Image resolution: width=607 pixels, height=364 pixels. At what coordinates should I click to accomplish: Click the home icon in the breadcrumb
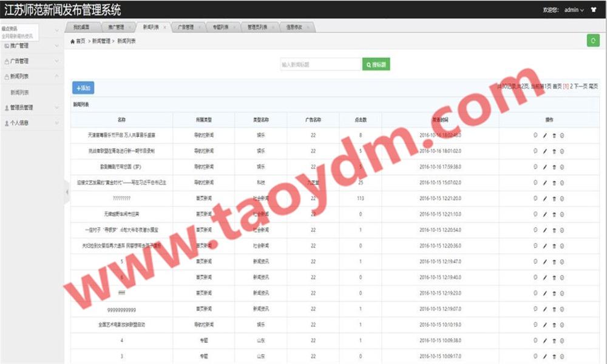click(x=73, y=41)
